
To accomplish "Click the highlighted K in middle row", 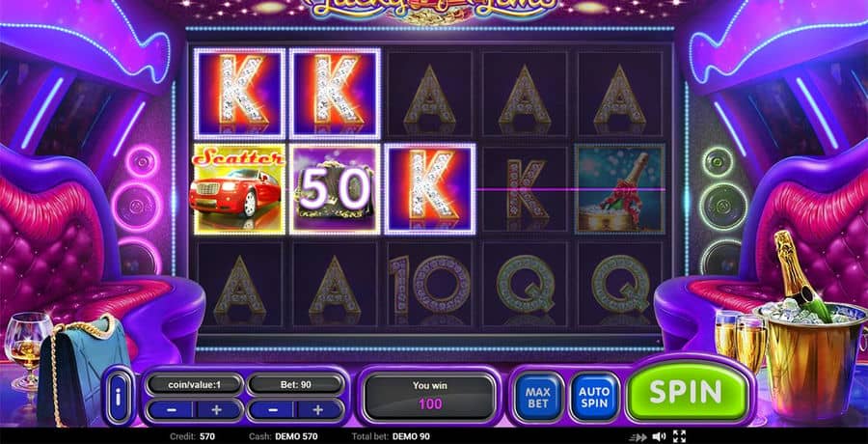I will click(x=429, y=189).
